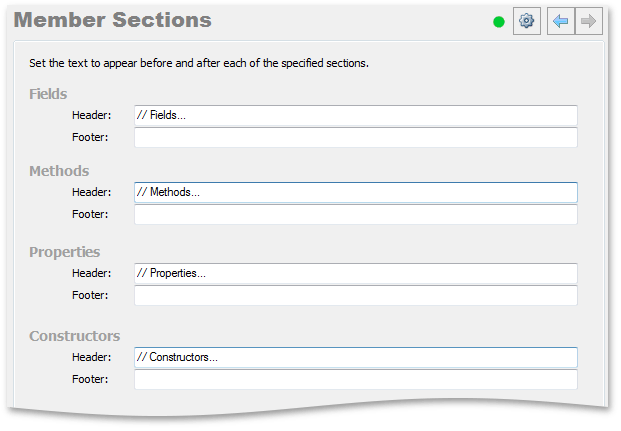The width and height of the screenshot is (621, 431).
Task: Focus the Fields Header text box
Action: pos(356,115)
